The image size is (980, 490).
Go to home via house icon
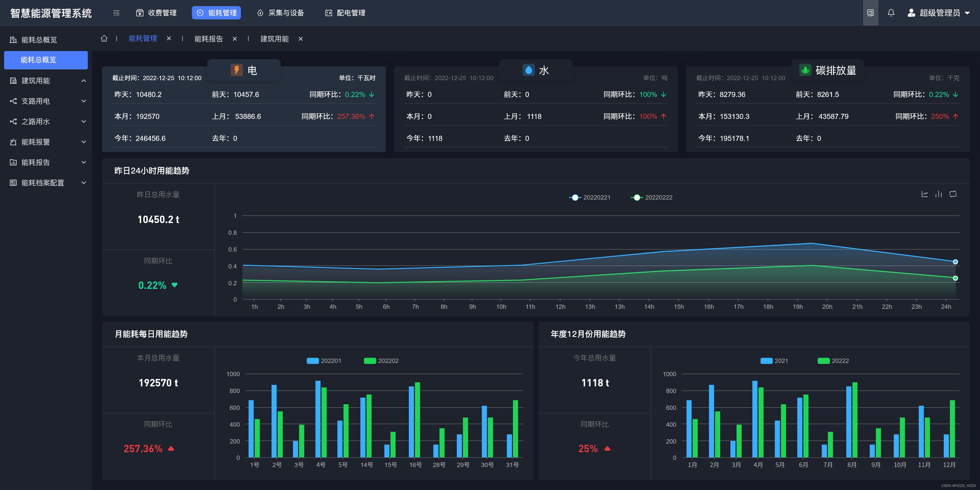click(x=104, y=39)
